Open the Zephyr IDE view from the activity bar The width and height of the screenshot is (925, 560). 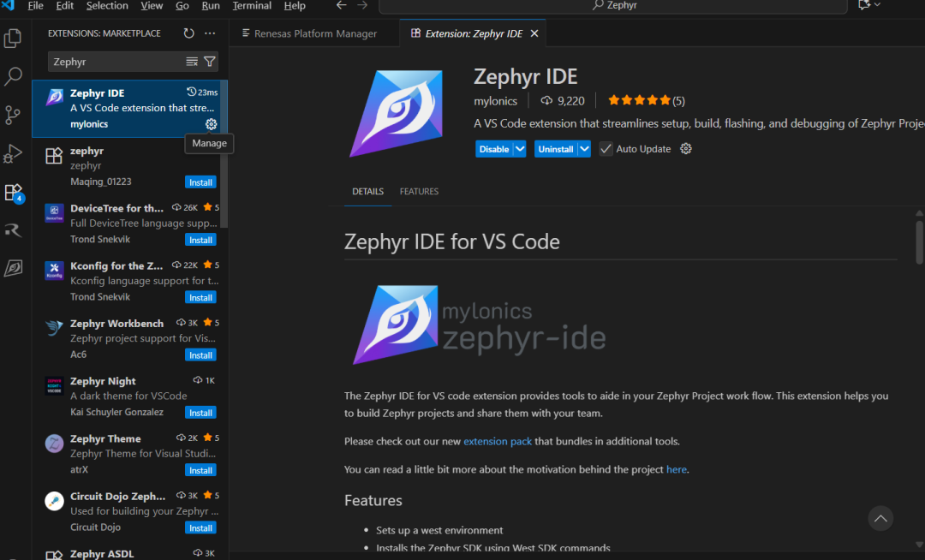coord(13,268)
